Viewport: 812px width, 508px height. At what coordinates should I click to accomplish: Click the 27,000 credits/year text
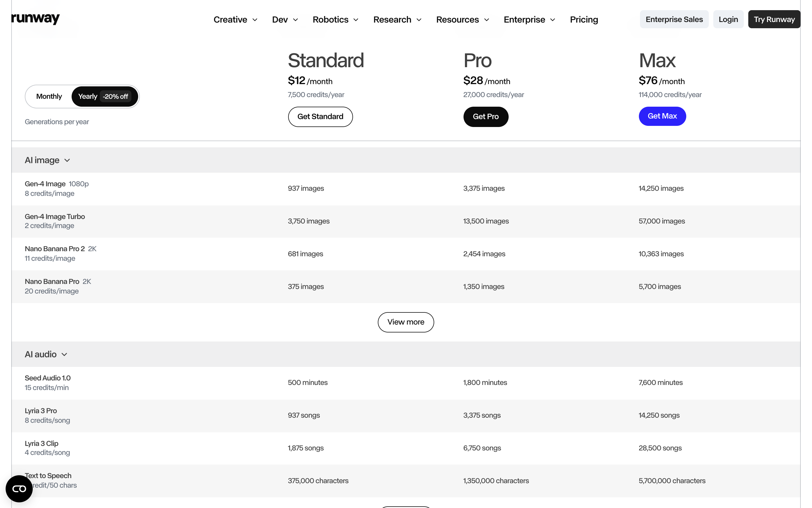pos(493,95)
